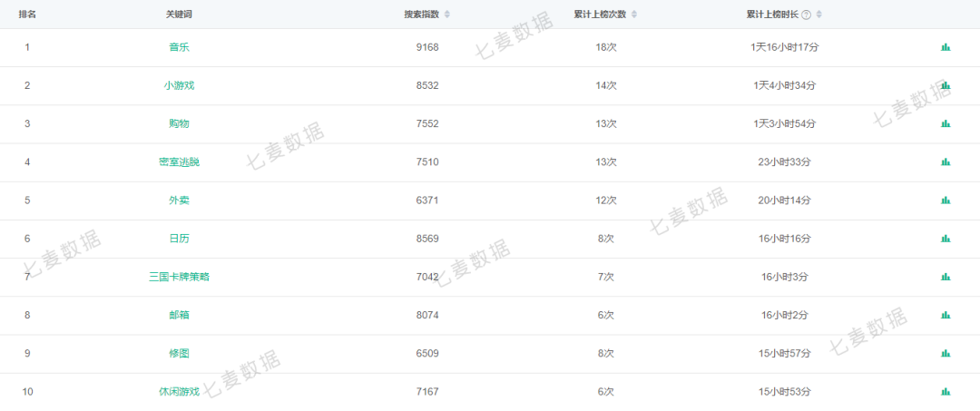Open the 小游戏 keyword link

[180, 85]
